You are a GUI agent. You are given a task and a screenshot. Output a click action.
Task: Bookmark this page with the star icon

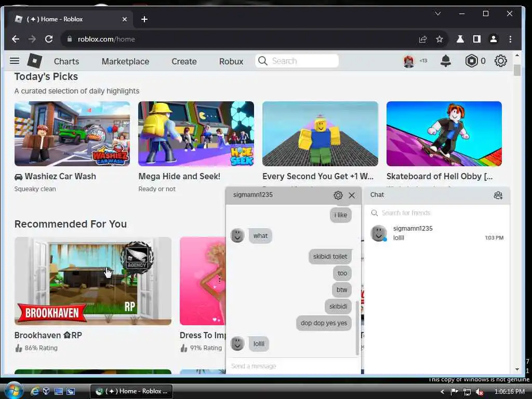pos(440,39)
